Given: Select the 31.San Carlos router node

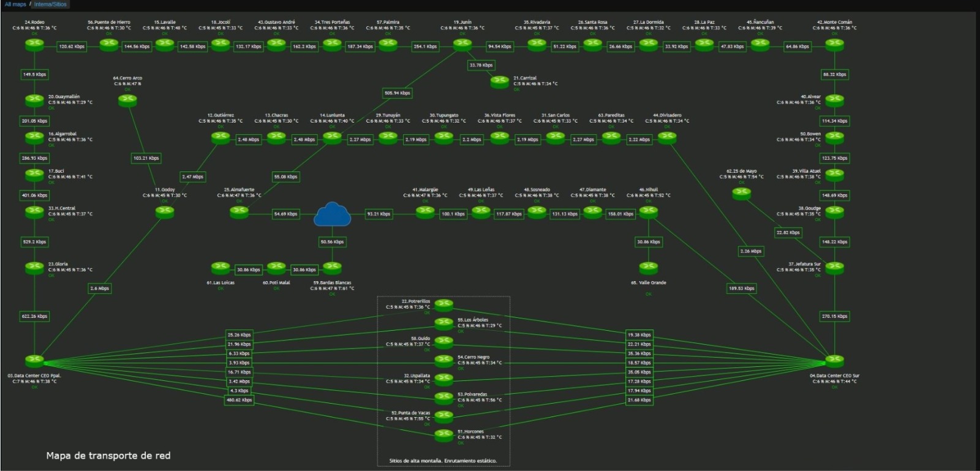Looking at the screenshot, I should click(556, 138).
